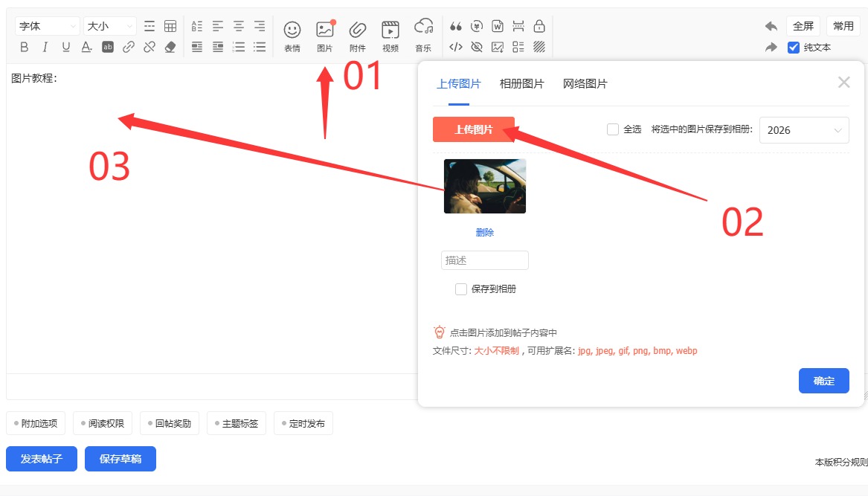Insert password-locked content with lock icon
Viewport: 868px width, 496px height.
coord(539,26)
